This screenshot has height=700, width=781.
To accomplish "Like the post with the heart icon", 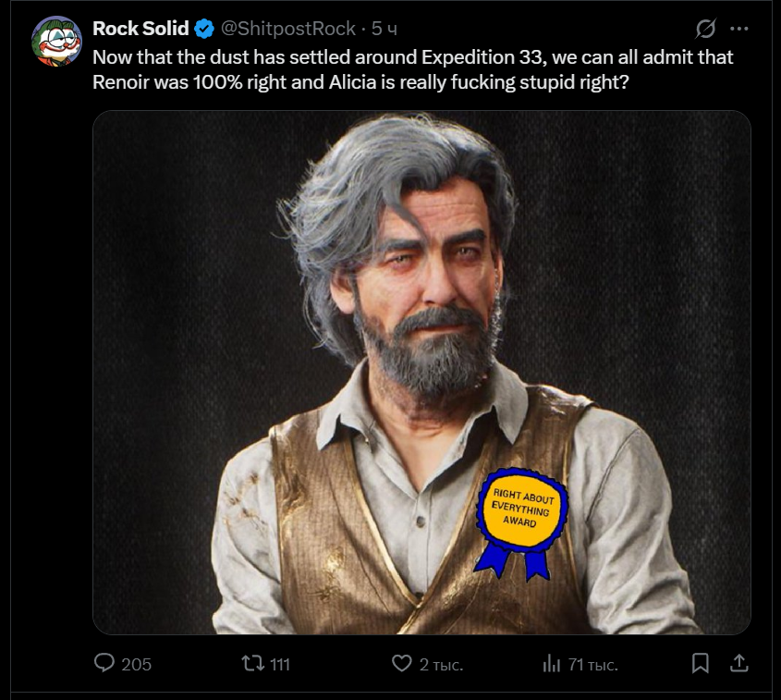I will (x=401, y=663).
